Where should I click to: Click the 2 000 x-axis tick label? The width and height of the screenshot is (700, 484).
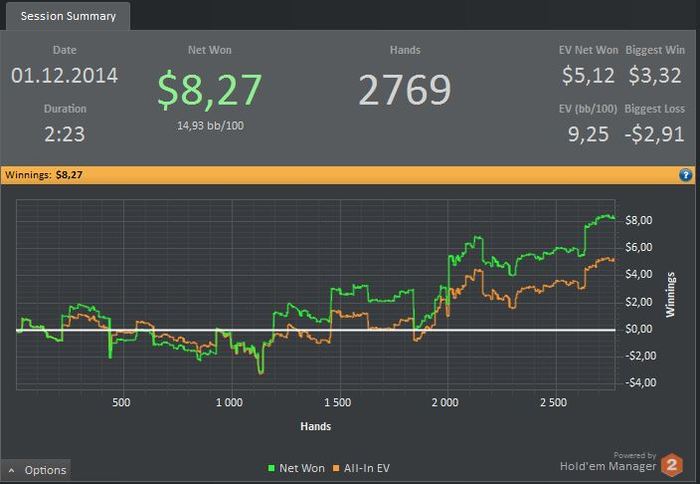[x=445, y=402]
